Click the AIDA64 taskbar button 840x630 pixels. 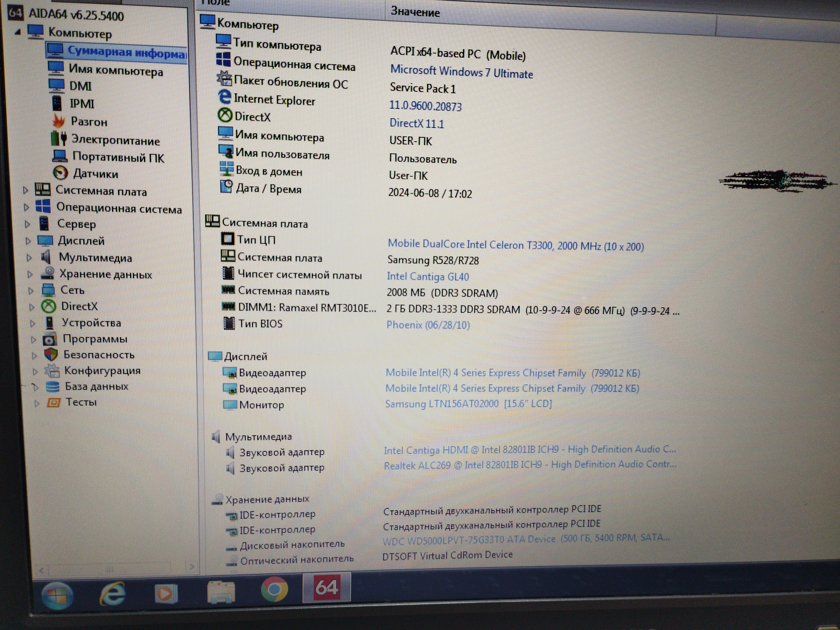click(x=327, y=587)
